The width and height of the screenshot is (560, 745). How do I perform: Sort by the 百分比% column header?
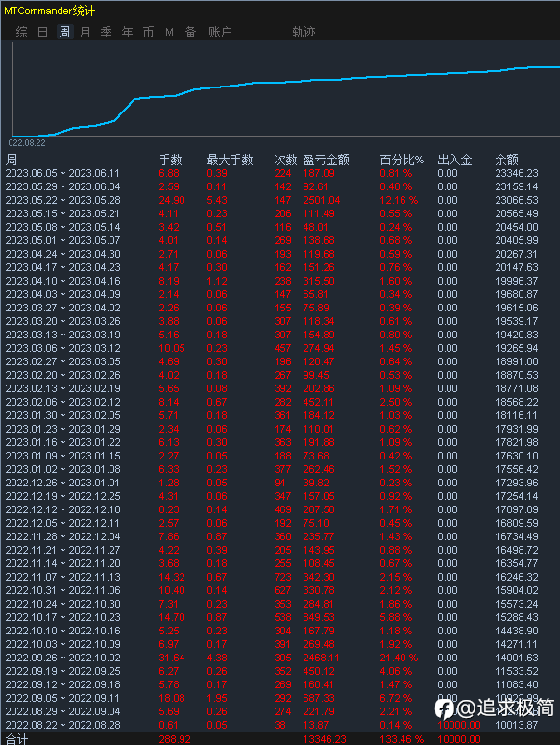[x=402, y=160]
